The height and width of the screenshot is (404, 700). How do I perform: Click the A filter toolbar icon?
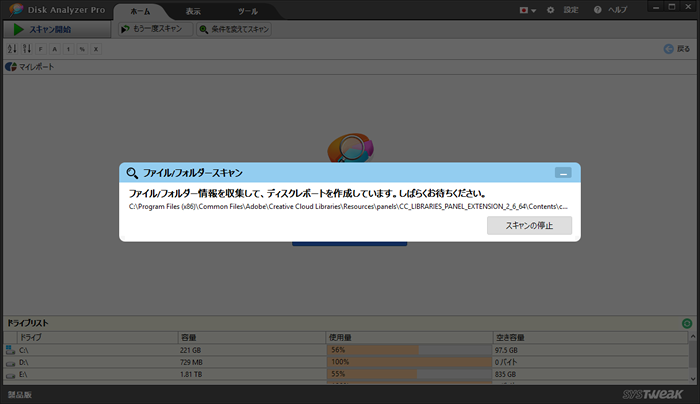[x=54, y=49]
